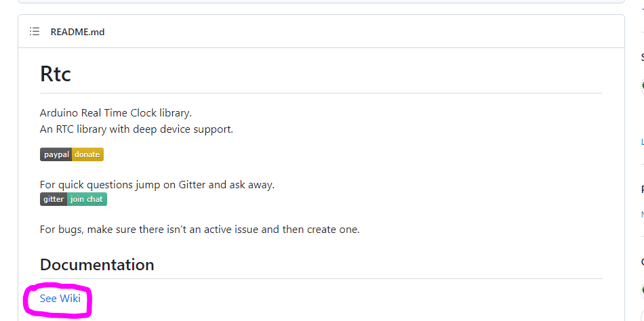Viewport: 644px width, 321px height.
Task: Click the README.md file name label
Action: pos(78,32)
